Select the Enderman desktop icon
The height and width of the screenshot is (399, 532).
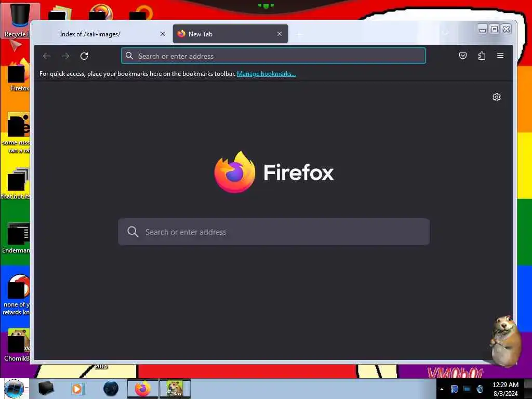(x=17, y=237)
